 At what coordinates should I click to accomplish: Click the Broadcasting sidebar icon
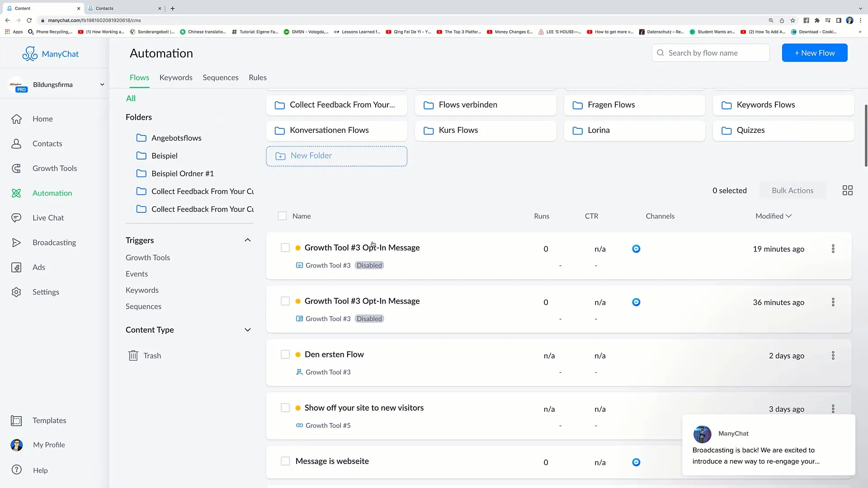(16, 242)
